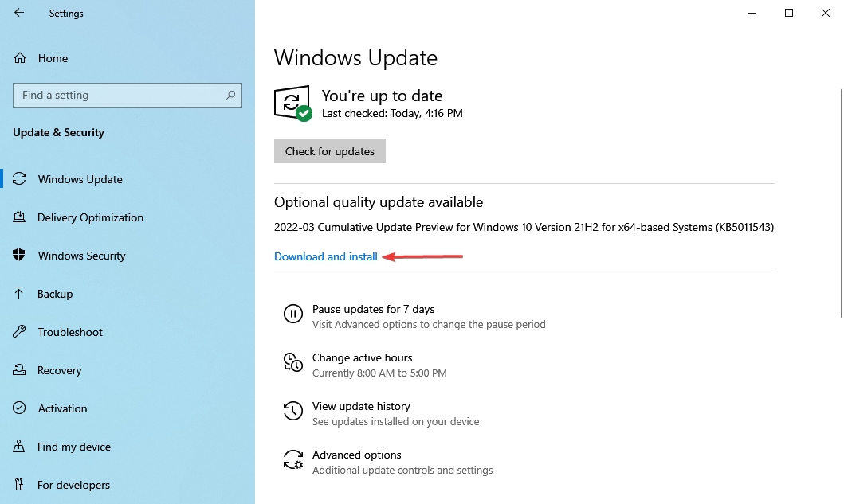This screenshot has height=504, width=844.
Task: Click the For developers tools icon
Action: click(19, 484)
